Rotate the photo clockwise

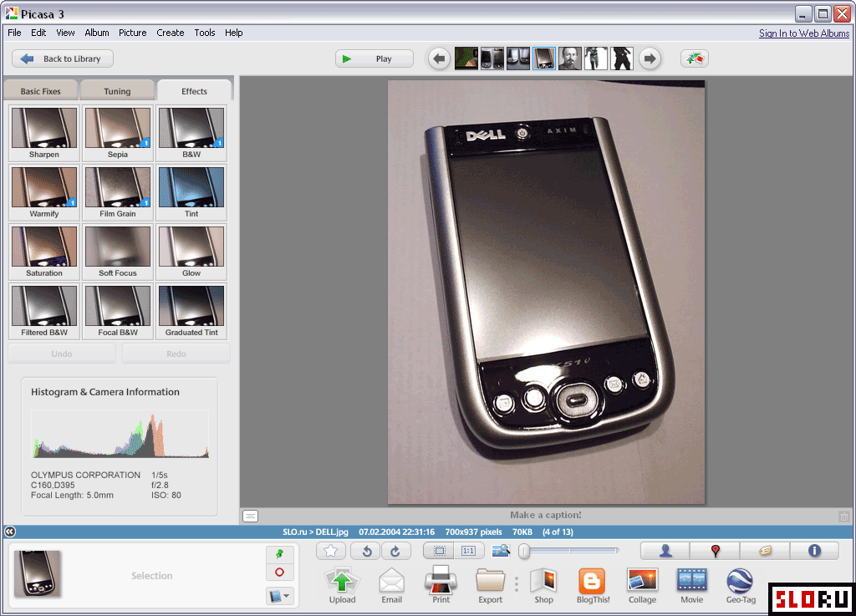pos(395,551)
